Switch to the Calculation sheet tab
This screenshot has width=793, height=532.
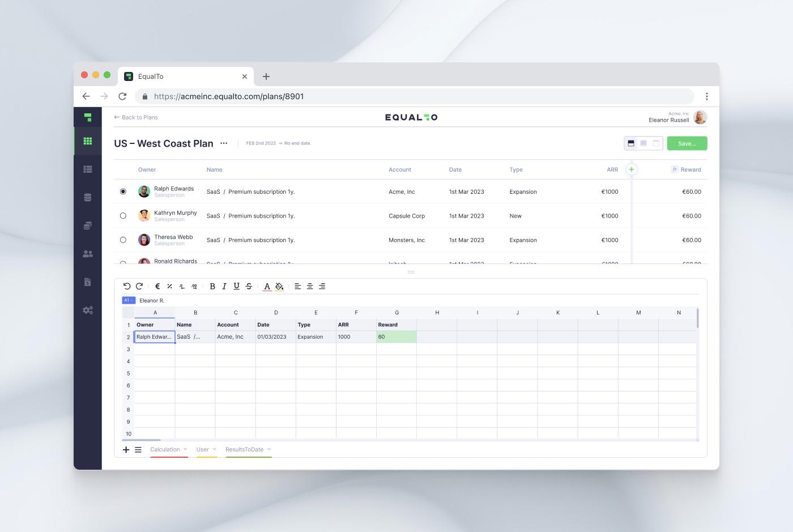click(x=165, y=450)
